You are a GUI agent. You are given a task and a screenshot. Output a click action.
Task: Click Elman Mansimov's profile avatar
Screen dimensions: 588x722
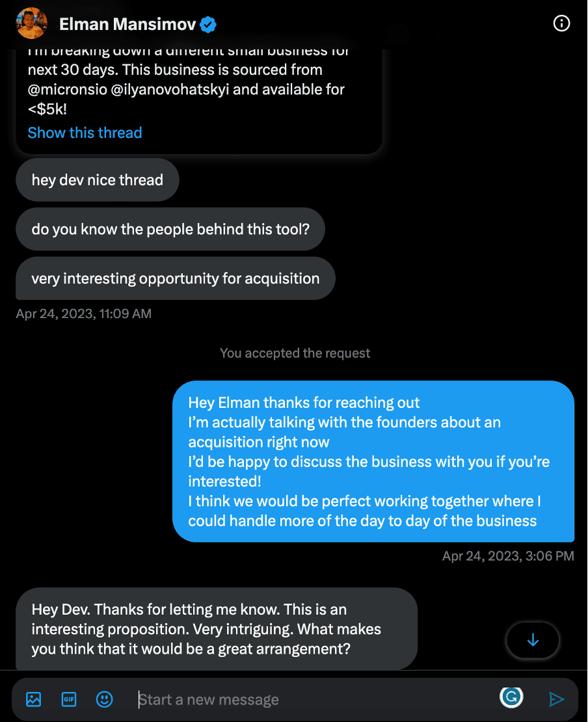coord(31,23)
